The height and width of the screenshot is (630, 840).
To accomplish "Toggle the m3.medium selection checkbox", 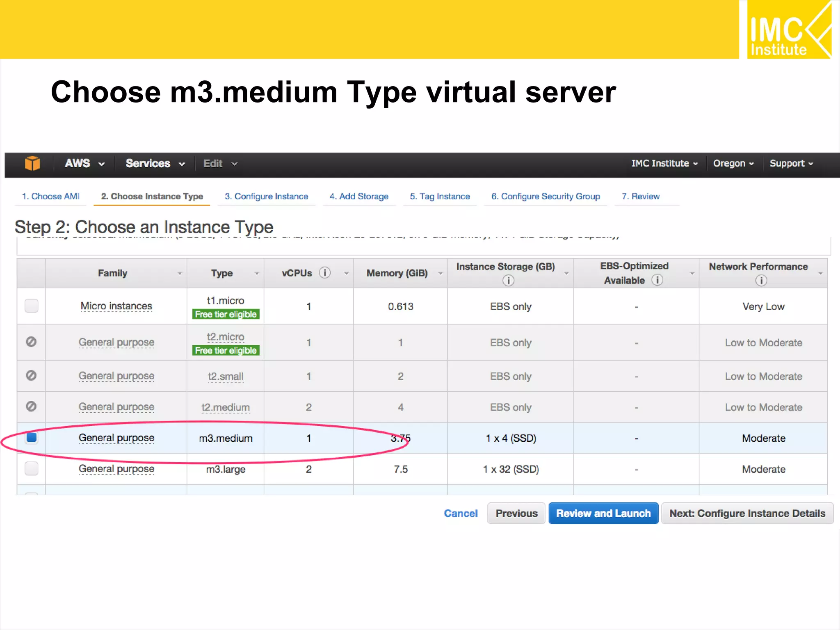I will point(32,437).
